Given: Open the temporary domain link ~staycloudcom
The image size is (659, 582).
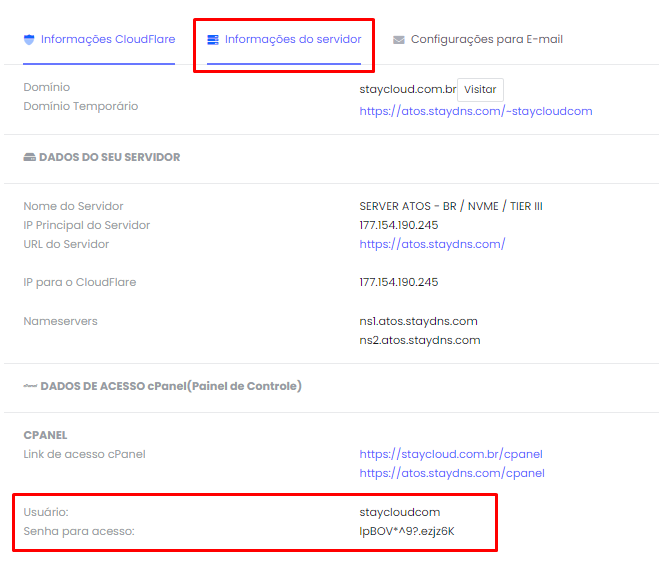Looking at the screenshot, I should 476,111.
